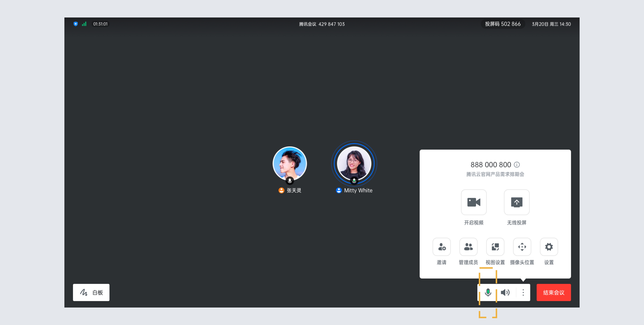Click the 视图设置 text label
The image size is (644, 325).
pyautogui.click(x=495, y=262)
